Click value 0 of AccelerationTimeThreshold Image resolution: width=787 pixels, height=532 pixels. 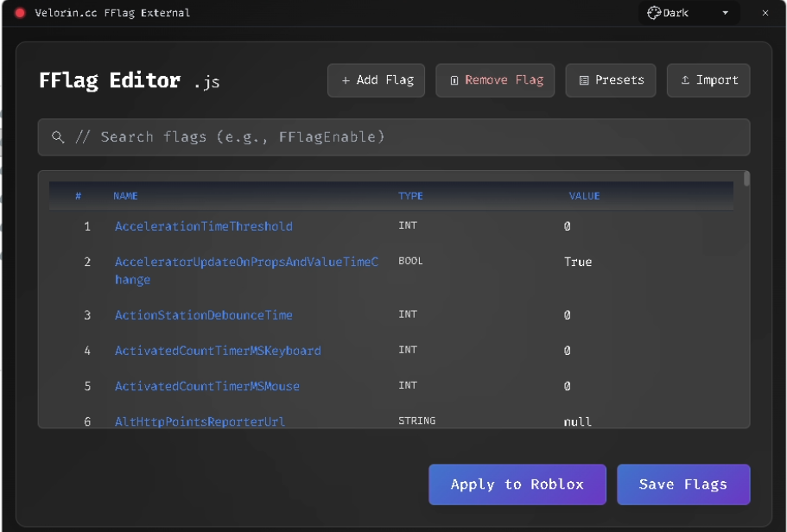click(x=568, y=226)
